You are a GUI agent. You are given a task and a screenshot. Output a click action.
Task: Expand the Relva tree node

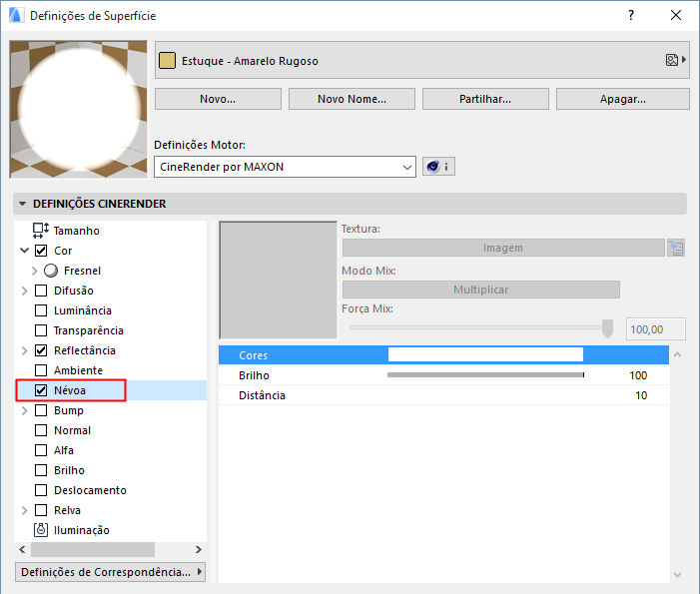tap(25, 510)
